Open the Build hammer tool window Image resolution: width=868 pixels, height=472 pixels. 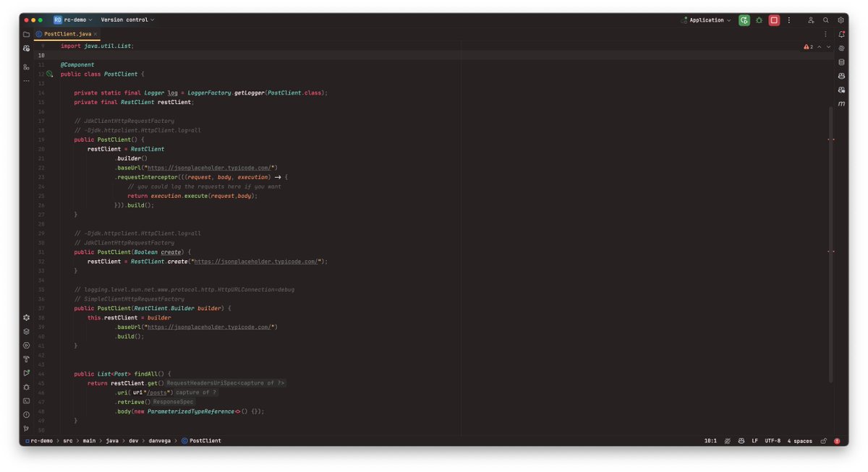[26, 359]
